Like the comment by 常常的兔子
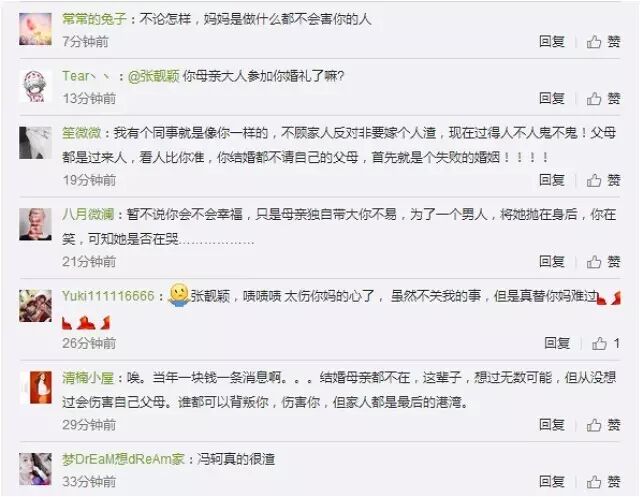The width and height of the screenshot is (640, 497). point(603,41)
